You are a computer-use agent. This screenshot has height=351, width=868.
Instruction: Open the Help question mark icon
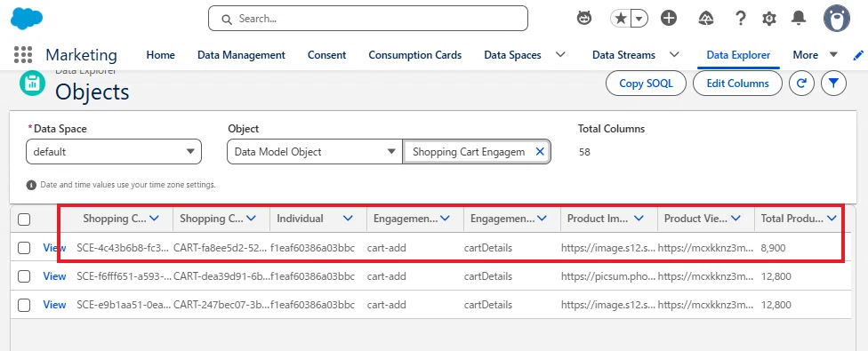click(x=741, y=19)
